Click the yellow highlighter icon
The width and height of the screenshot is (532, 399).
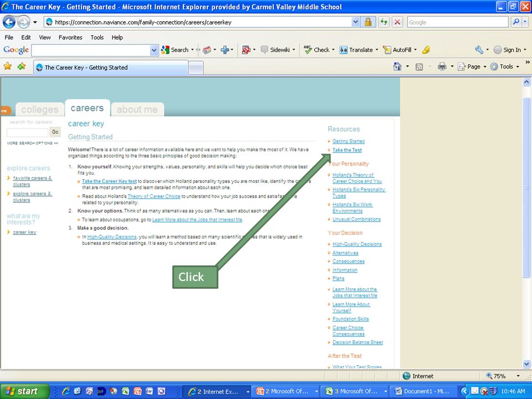[426, 50]
